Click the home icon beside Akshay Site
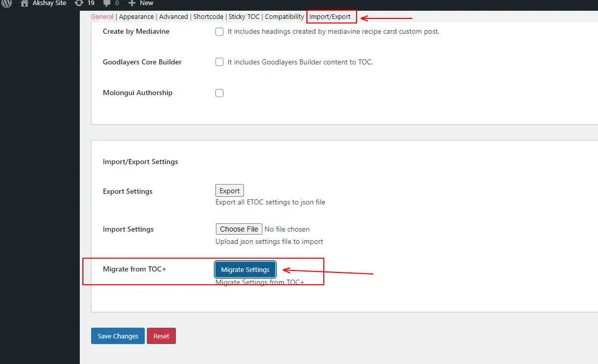This screenshot has height=364, width=598. (x=25, y=3)
